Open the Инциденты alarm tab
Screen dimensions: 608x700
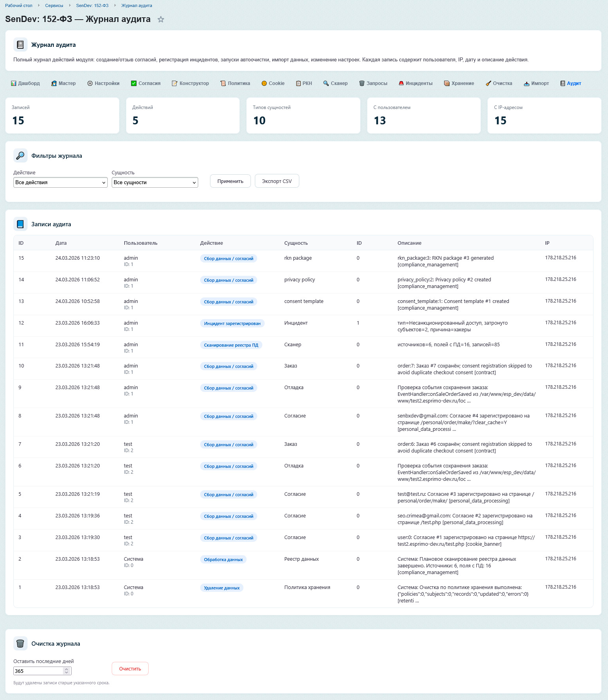[x=415, y=83]
